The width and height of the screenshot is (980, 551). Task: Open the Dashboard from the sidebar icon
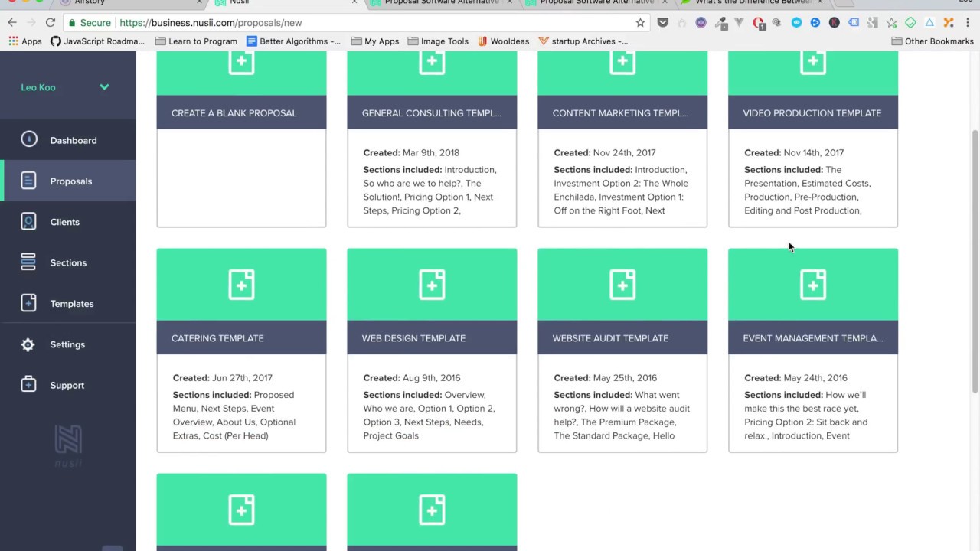point(28,140)
